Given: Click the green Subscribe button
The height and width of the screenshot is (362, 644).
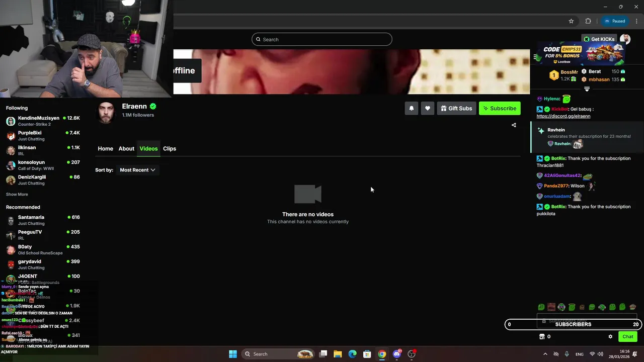Looking at the screenshot, I should [x=500, y=108].
